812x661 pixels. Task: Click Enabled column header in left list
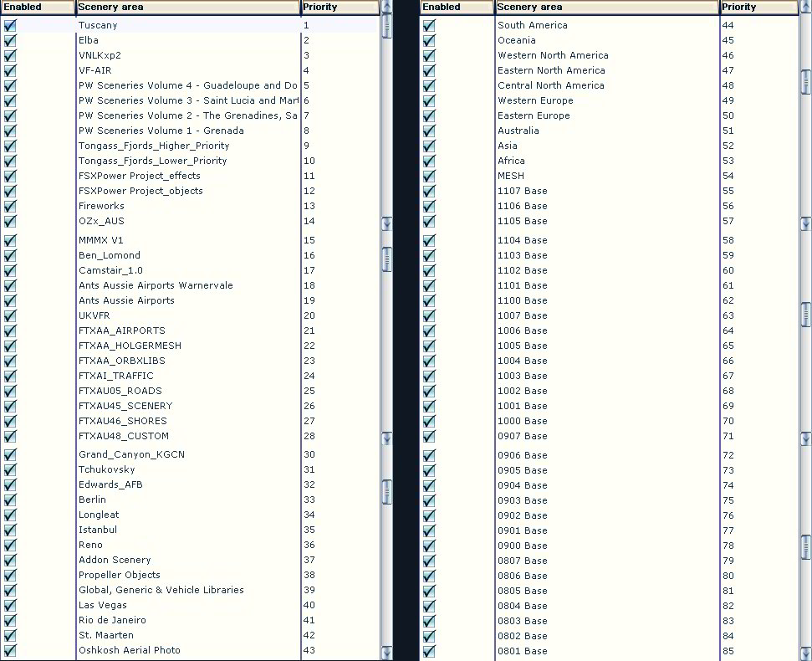pyautogui.click(x=38, y=7)
